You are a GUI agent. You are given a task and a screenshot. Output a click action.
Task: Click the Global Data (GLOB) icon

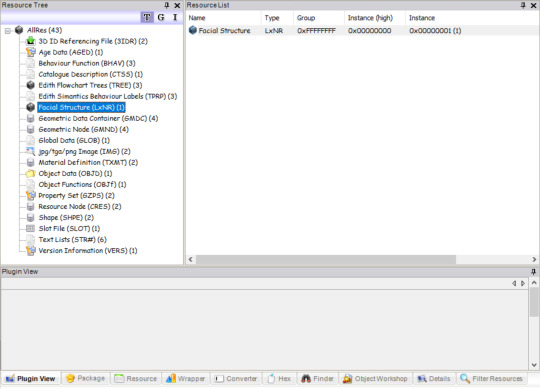pyautogui.click(x=31, y=140)
